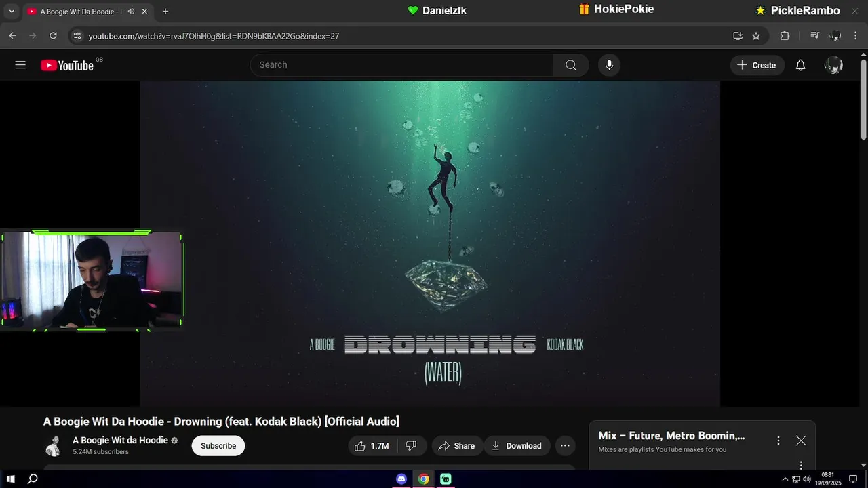The height and width of the screenshot is (488, 868).
Task: Go back with browser back arrow
Action: [x=12, y=36]
